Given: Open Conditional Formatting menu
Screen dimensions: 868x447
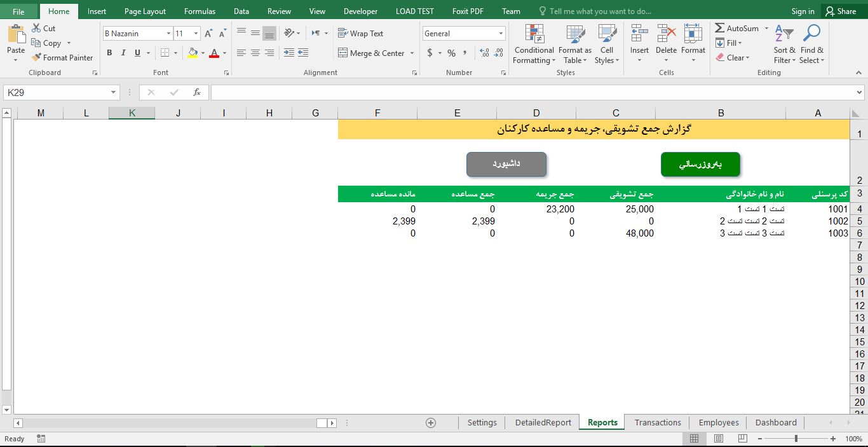Looking at the screenshot, I should tap(534, 45).
